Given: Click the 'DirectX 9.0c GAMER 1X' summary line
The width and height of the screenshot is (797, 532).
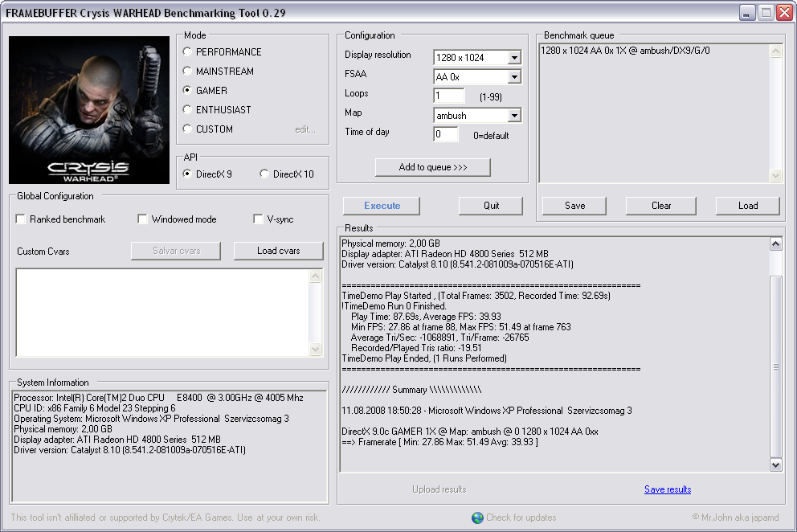Looking at the screenshot, I should click(x=470, y=432).
